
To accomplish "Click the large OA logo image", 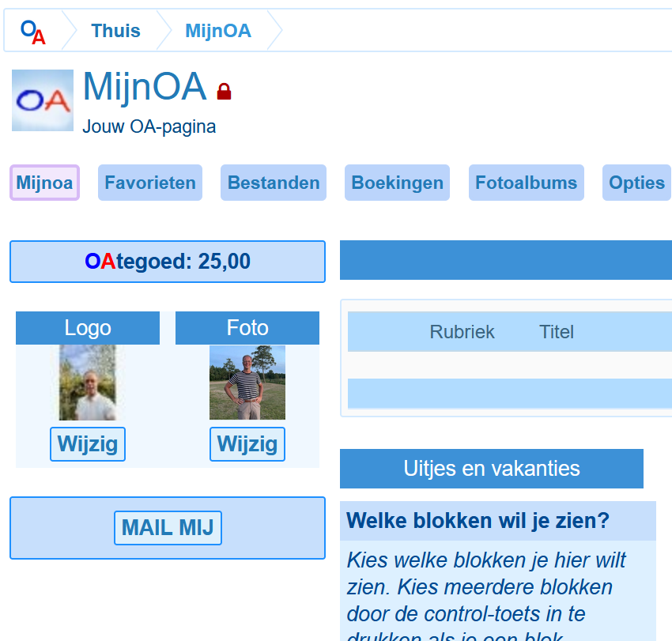I will 43,100.
